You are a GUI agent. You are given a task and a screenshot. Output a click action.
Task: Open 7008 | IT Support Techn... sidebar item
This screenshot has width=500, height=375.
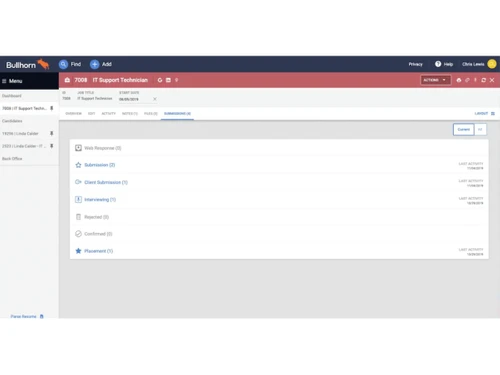coord(24,108)
